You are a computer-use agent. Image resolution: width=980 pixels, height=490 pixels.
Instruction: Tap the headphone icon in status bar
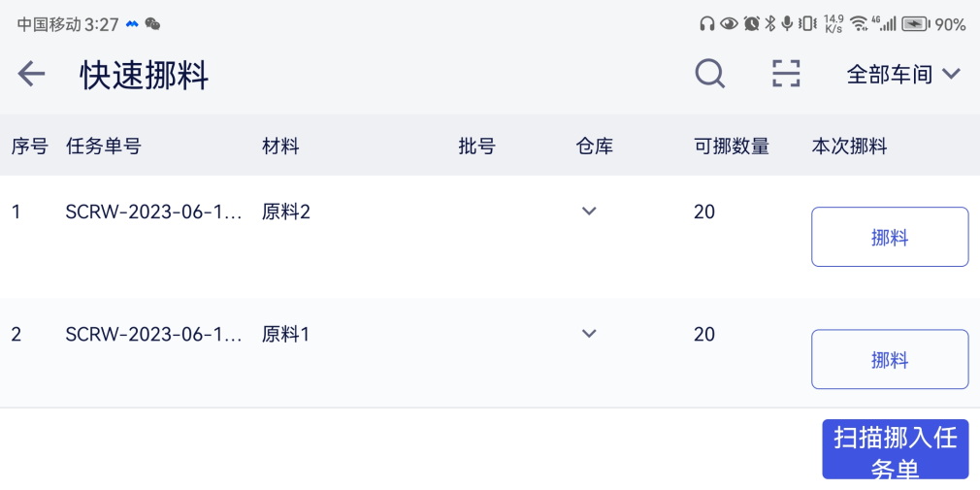coord(706,24)
